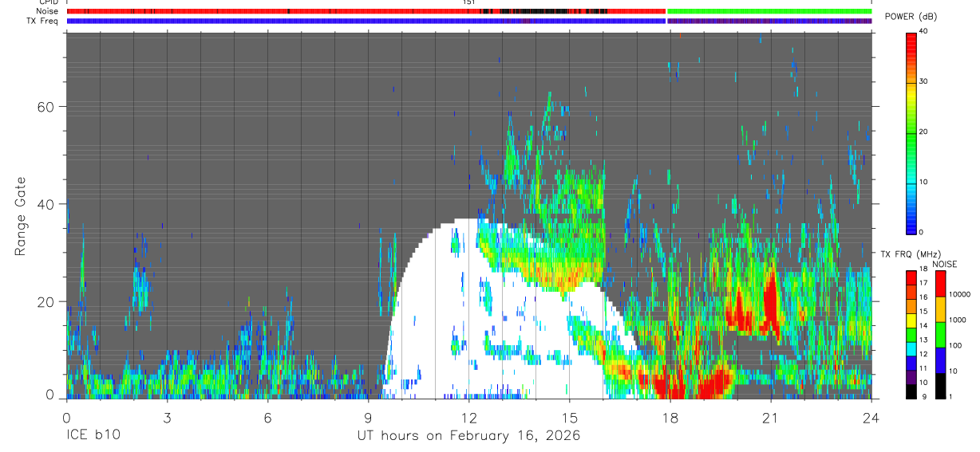Image resolution: width=980 pixels, height=452 pixels.
Task: Click the POWER (dB) colorbar title
Action: point(912,16)
